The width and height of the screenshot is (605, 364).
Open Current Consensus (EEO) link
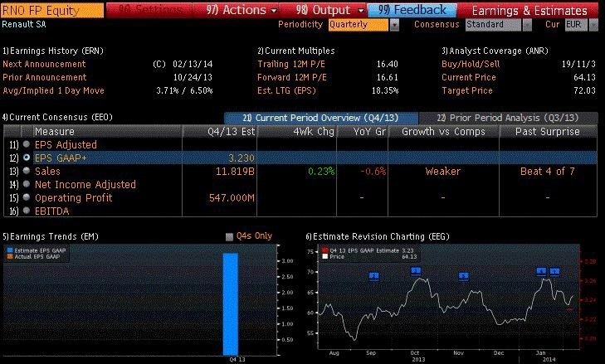[57, 117]
